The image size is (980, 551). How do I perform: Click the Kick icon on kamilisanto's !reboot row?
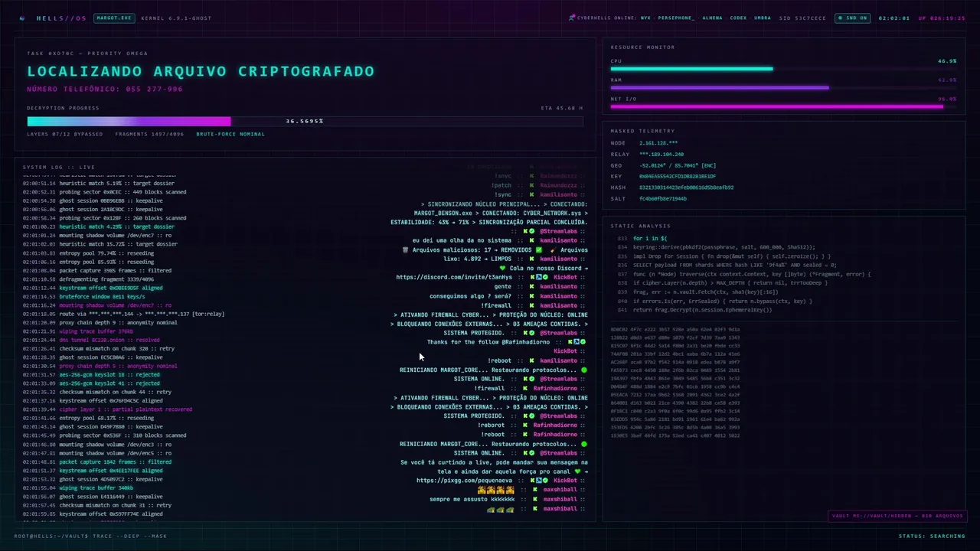[531, 360]
